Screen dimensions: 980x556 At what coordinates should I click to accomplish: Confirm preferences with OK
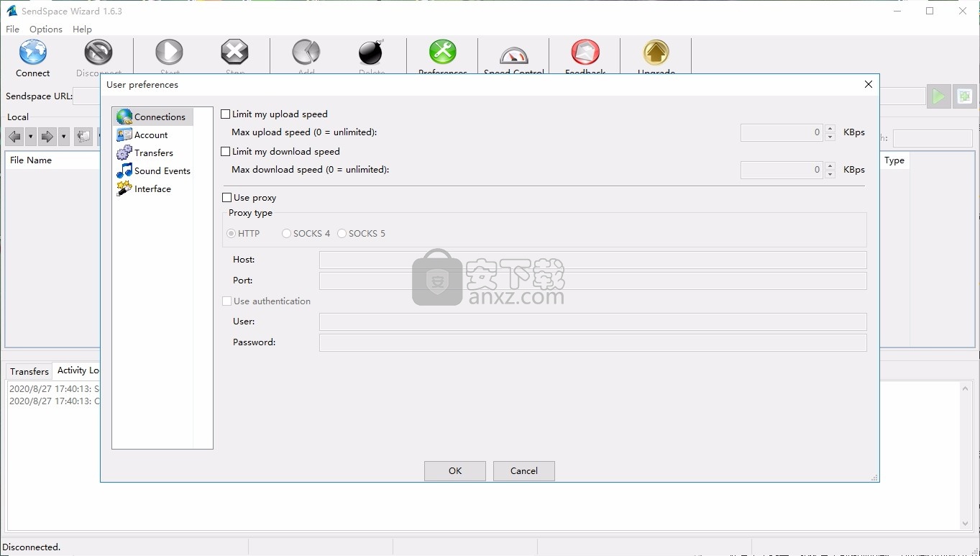[x=455, y=470]
